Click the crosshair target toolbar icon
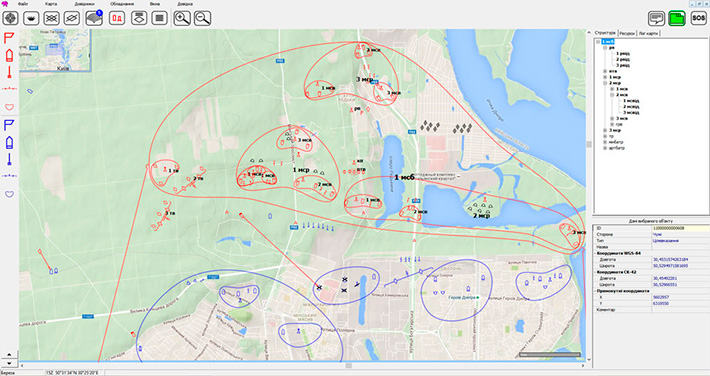710x376 pixels. [11, 18]
